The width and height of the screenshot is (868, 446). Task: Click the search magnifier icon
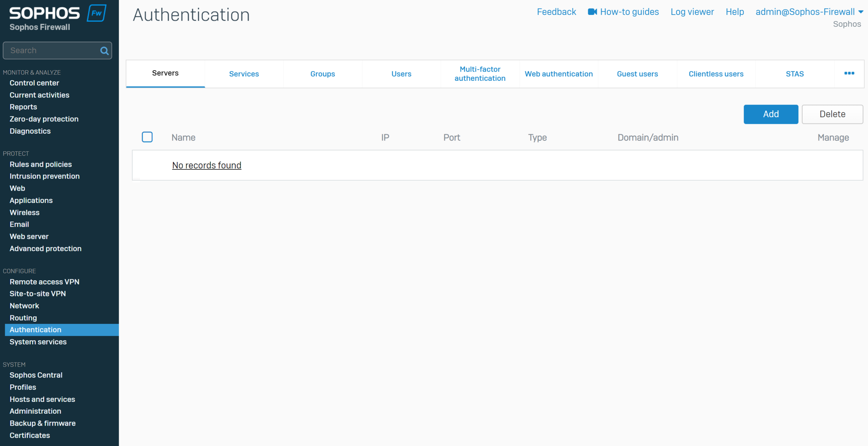click(x=104, y=51)
